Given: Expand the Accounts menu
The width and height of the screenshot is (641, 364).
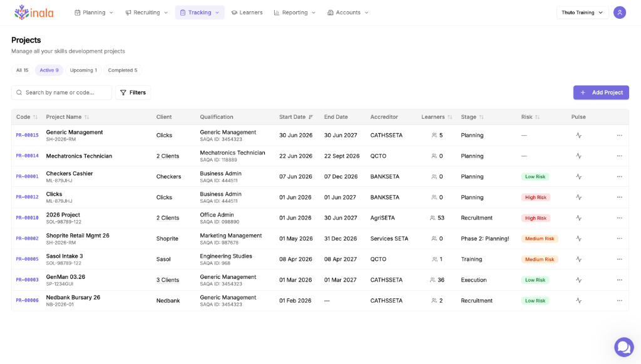Looking at the screenshot, I should 348,13.
